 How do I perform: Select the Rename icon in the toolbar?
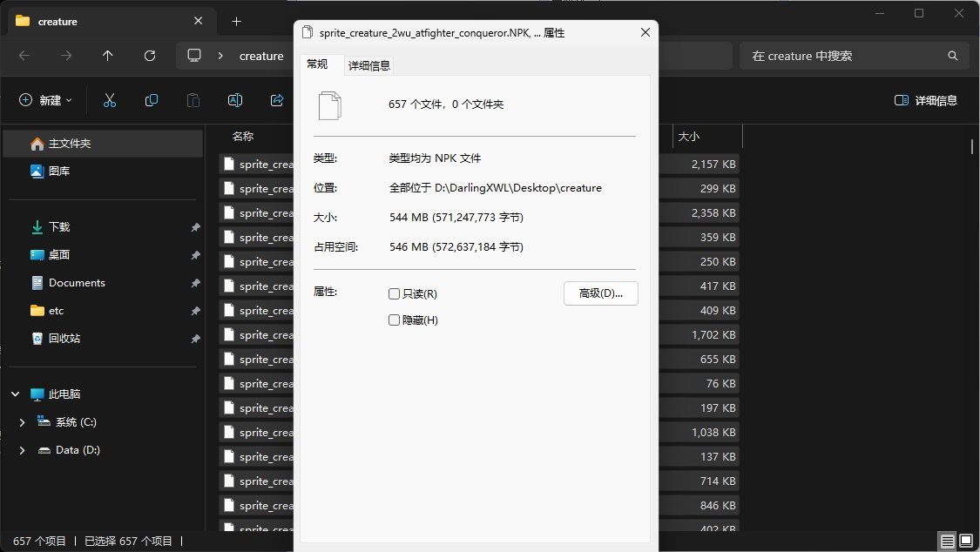coord(234,100)
